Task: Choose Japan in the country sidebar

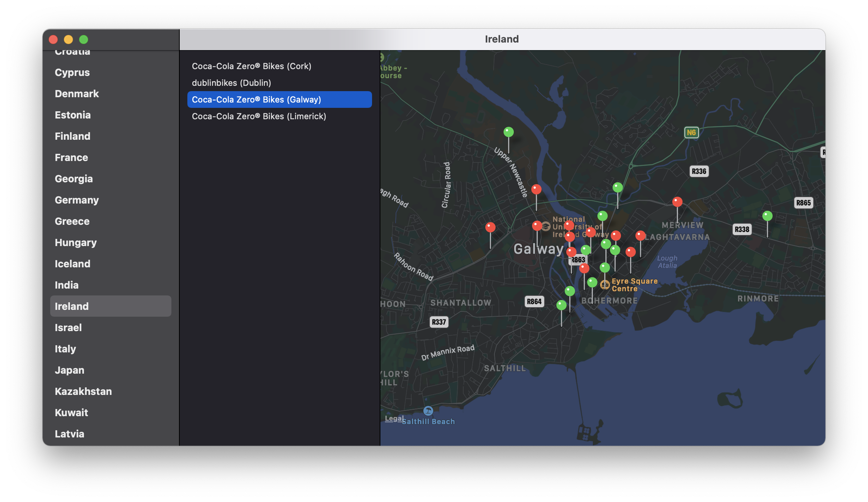Action: pos(111,370)
